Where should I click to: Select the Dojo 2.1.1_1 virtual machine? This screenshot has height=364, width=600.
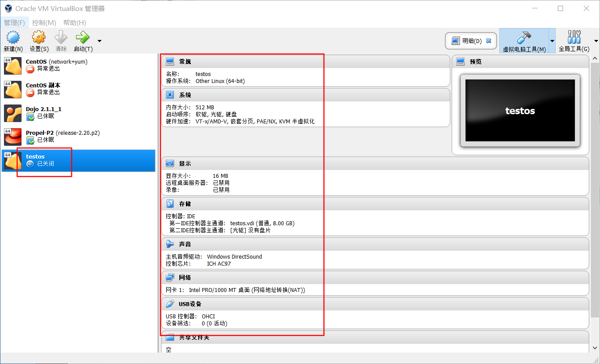coord(78,113)
